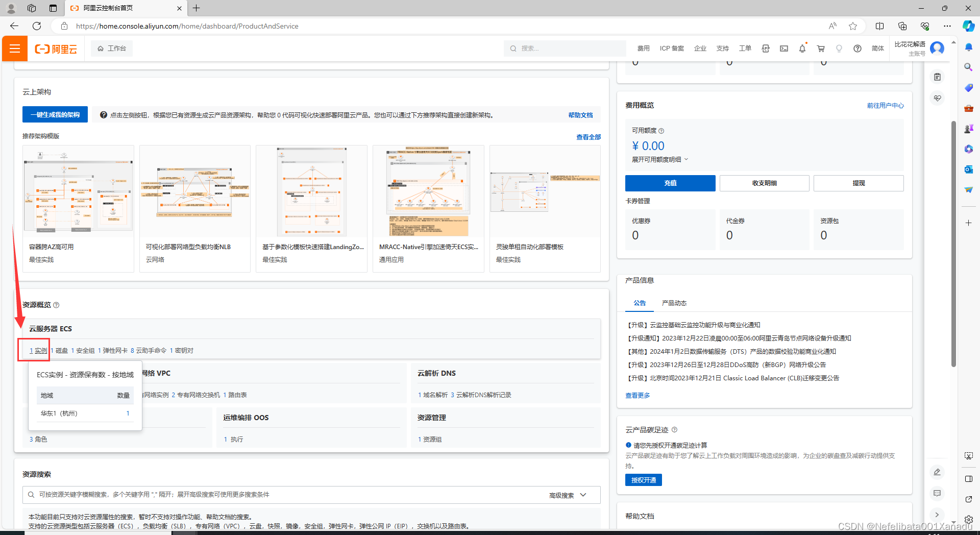Screen dimensions: 980x535
Task: Open the orange hamburger menu
Action: coord(15,48)
